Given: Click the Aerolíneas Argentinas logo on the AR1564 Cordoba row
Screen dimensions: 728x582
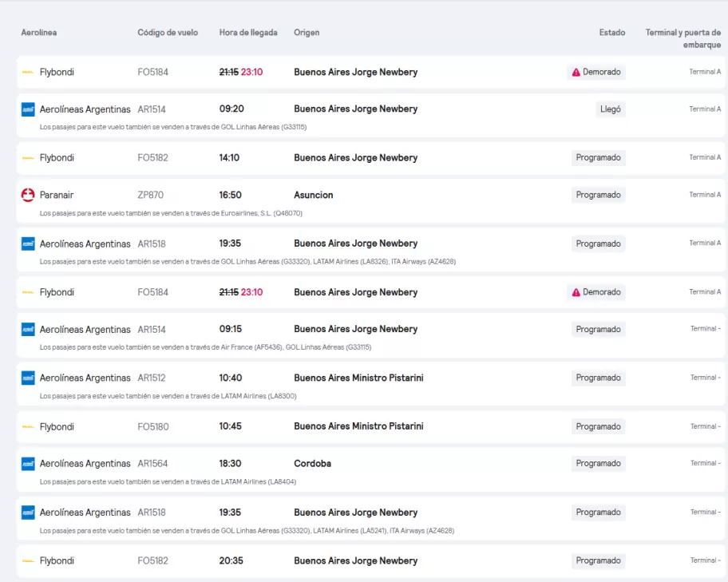Looking at the screenshot, I should coord(28,464).
